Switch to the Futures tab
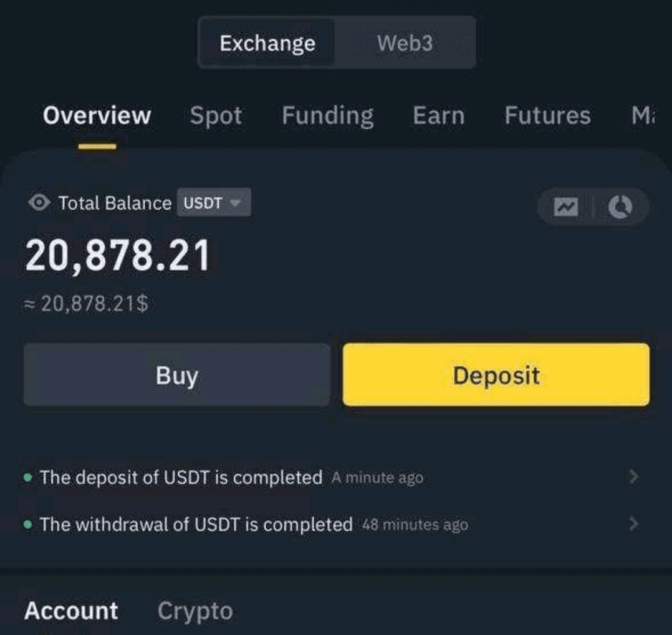Image resolution: width=672 pixels, height=635 pixels. [547, 115]
